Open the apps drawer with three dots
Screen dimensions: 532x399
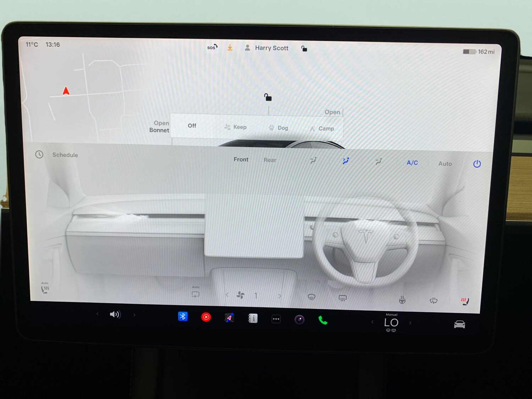[276, 319]
